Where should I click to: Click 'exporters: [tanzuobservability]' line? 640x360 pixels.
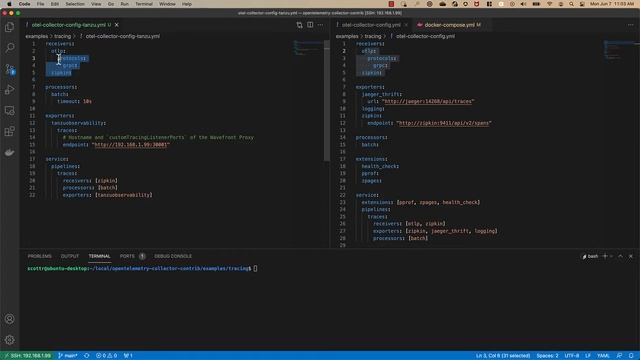[107, 195]
